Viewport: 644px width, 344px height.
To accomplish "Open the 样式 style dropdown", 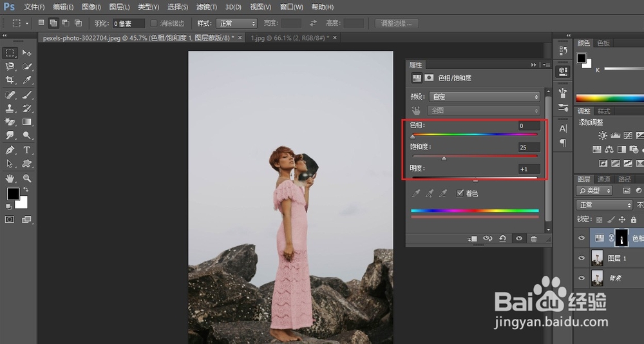I will coord(236,23).
